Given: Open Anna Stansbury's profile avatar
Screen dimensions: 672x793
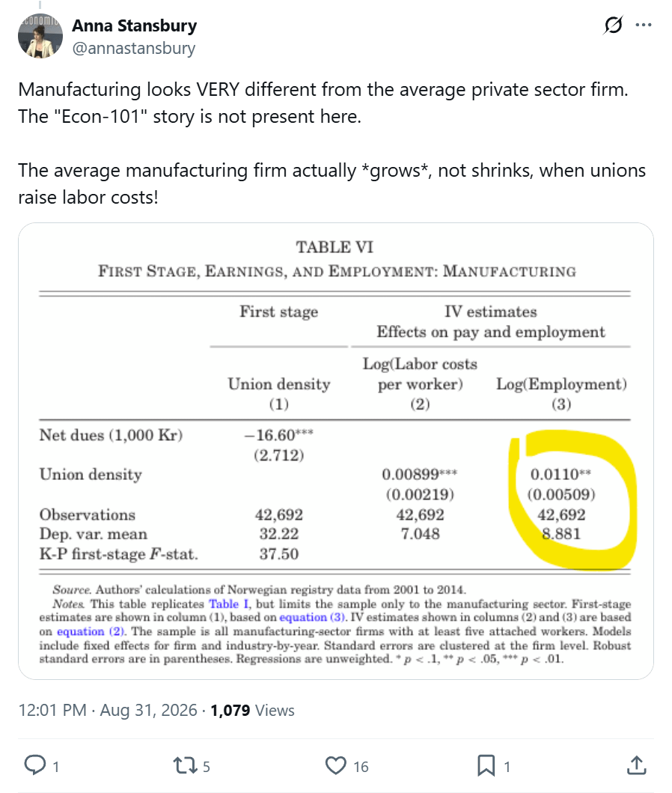Looking at the screenshot, I should (x=40, y=36).
